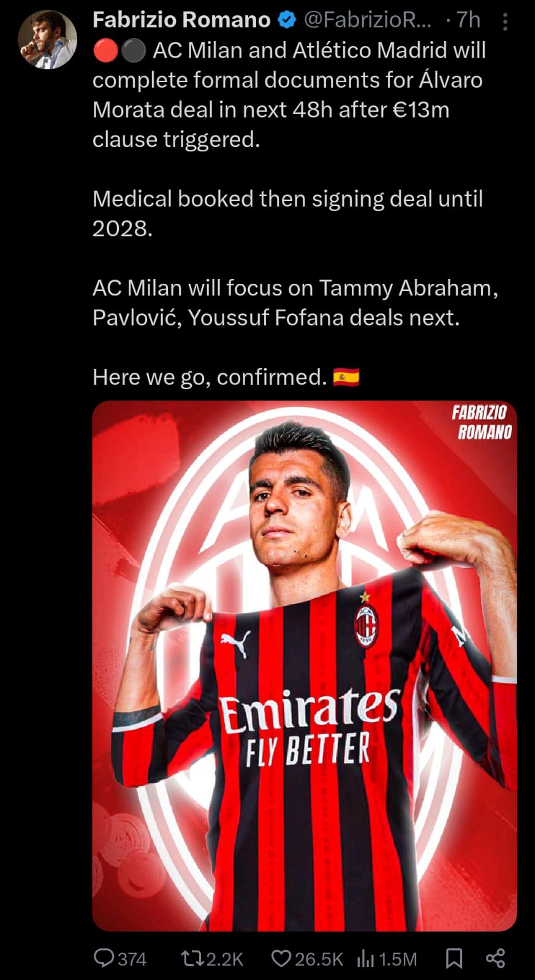
Task: Like the tweet with the heart icon
Action: (281, 958)
